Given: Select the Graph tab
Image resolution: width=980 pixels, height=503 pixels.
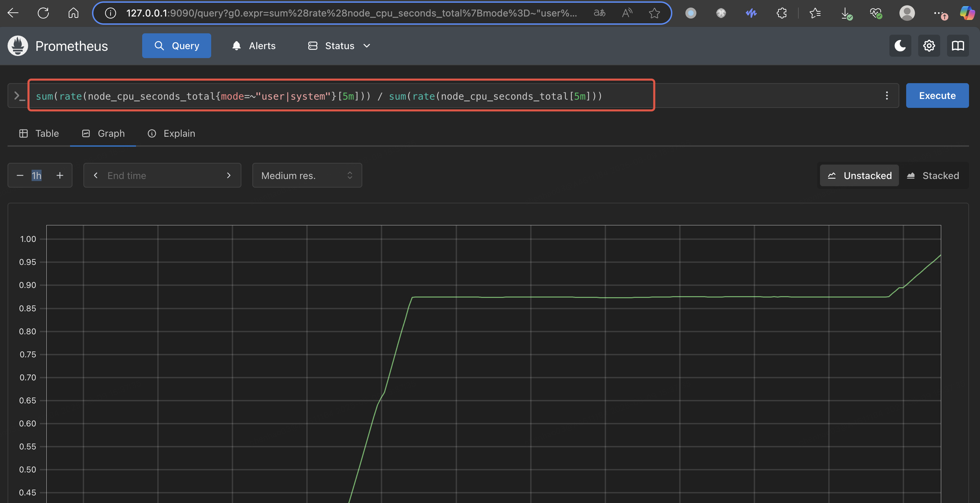Looking at the screenshot, I should point(103,133).
